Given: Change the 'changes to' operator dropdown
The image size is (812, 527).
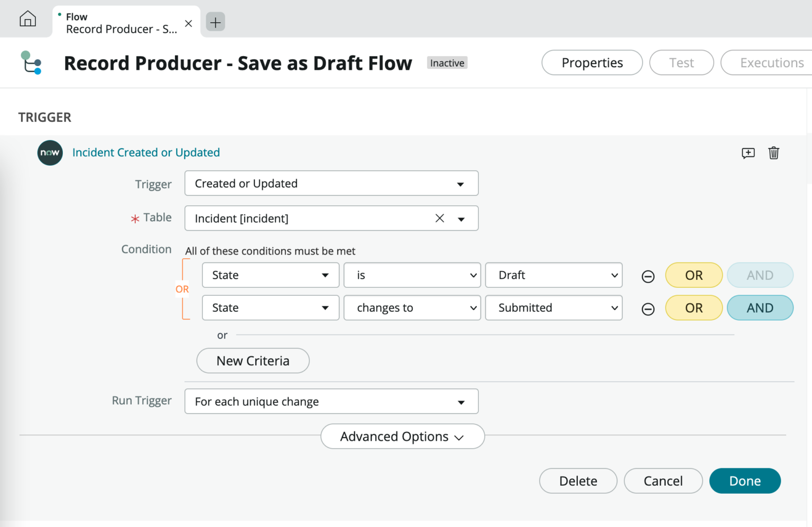Looking at the screenshot, I should coord(411,308).
